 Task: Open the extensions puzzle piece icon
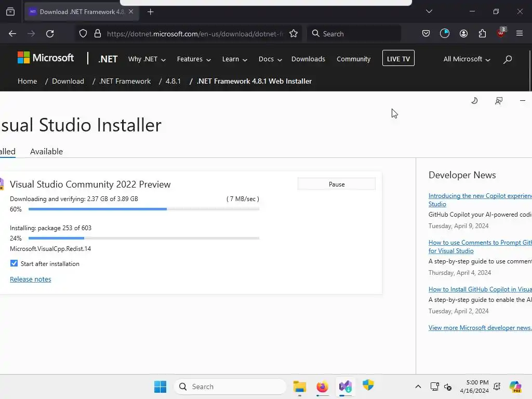[x=482, y=33]
